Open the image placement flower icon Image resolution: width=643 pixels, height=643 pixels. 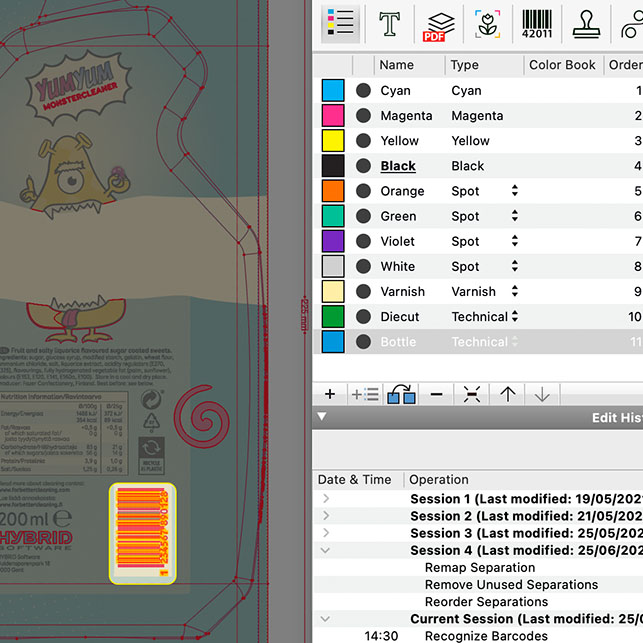click(488, 24)
